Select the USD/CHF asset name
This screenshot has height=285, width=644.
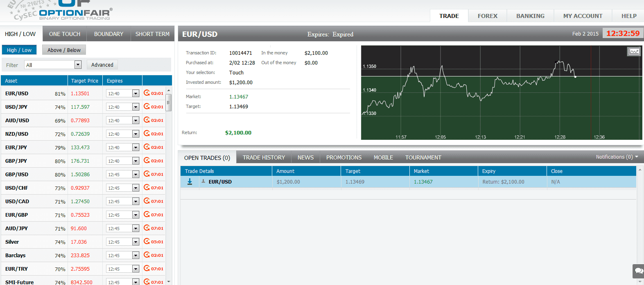pos(17,188)
